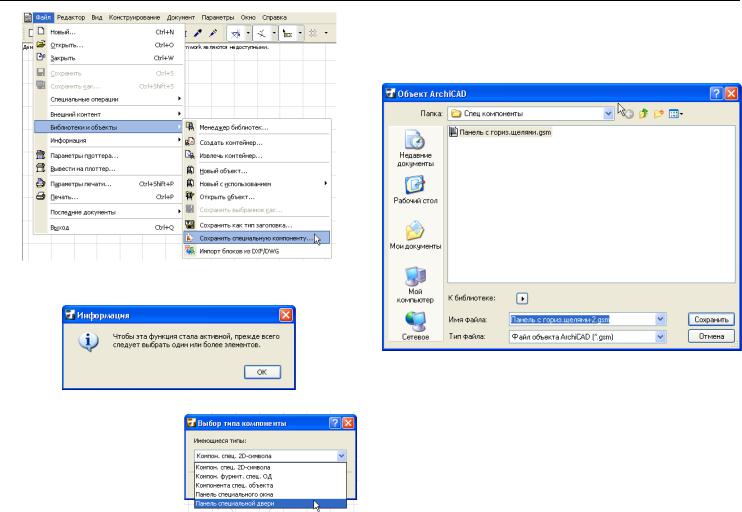Open Недавние документы shortcut

(415, 149)
